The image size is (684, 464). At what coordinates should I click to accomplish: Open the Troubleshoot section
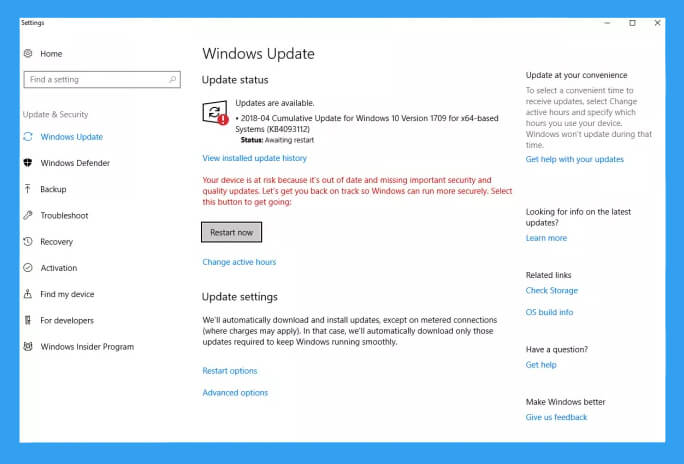click(64, 215)
